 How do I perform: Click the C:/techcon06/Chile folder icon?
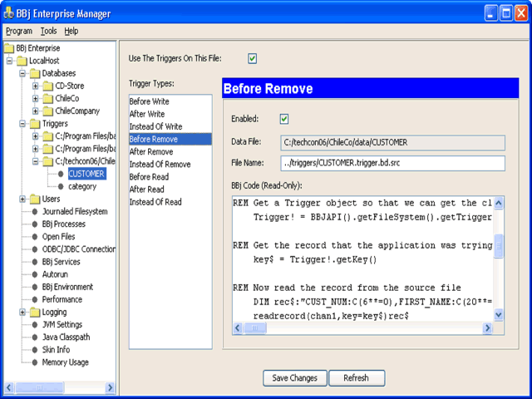click(48, 161)
